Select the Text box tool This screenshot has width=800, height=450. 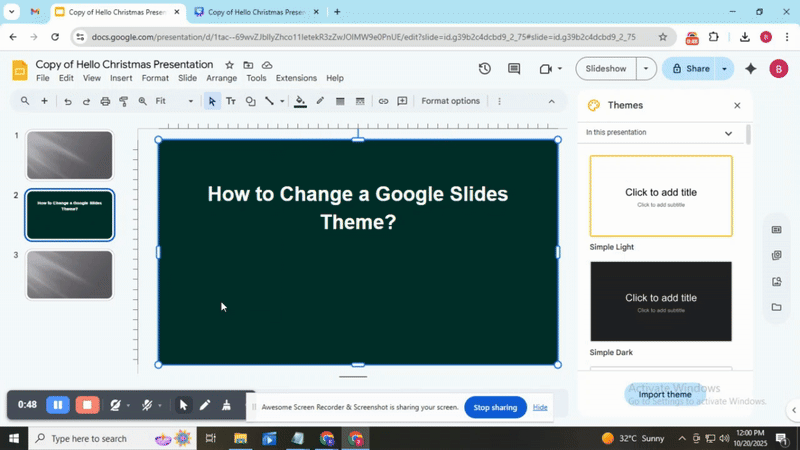point(231,101)
